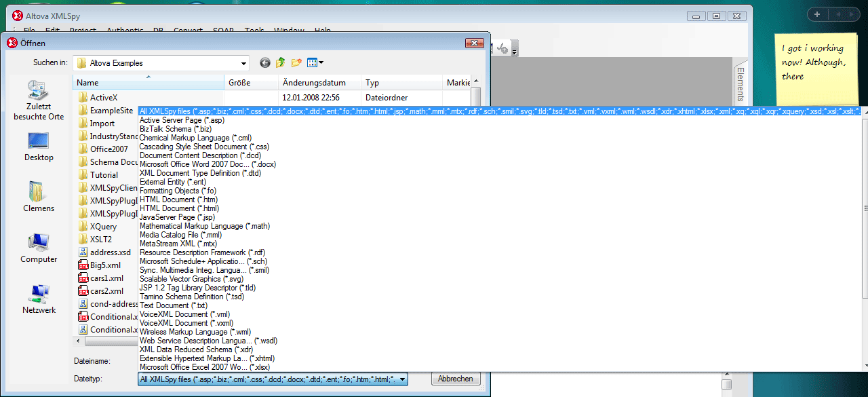The image size is (868, 397).
Task: Click the plus button on sidebar gadget bar
Action: tap(817, 14)
